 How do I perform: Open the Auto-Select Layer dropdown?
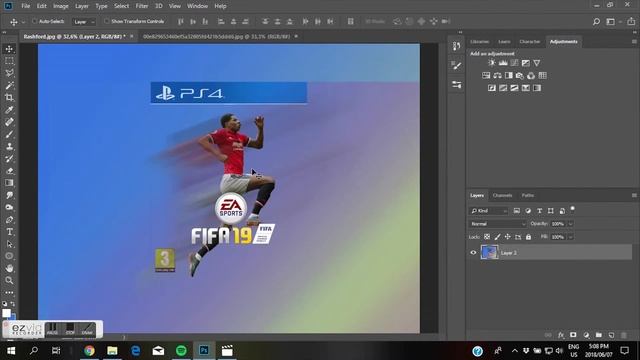click(84, 22)
